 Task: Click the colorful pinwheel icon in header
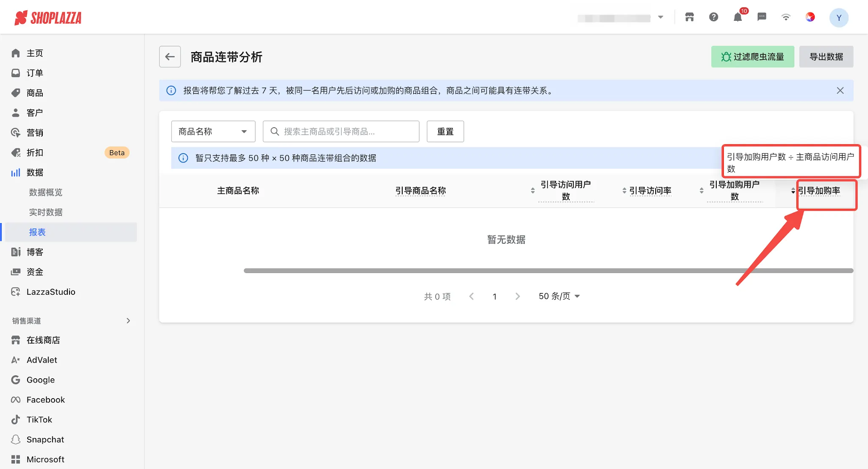tap(810, 17)
